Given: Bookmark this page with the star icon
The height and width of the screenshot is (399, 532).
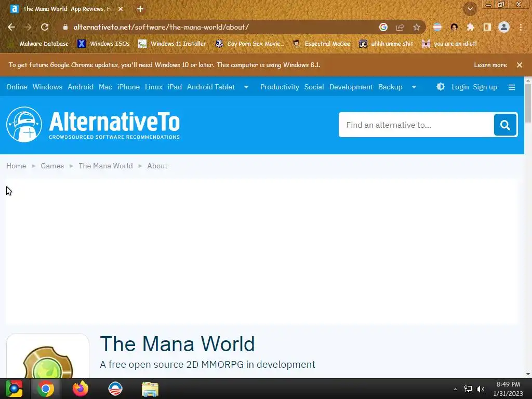Looking at the screenshot, I should tap(417, 27).
